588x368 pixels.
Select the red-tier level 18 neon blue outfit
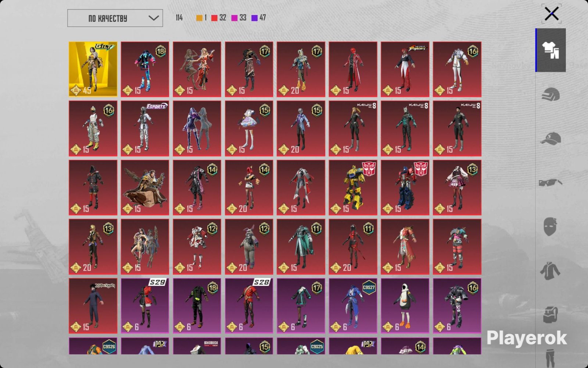coord(145,69)
